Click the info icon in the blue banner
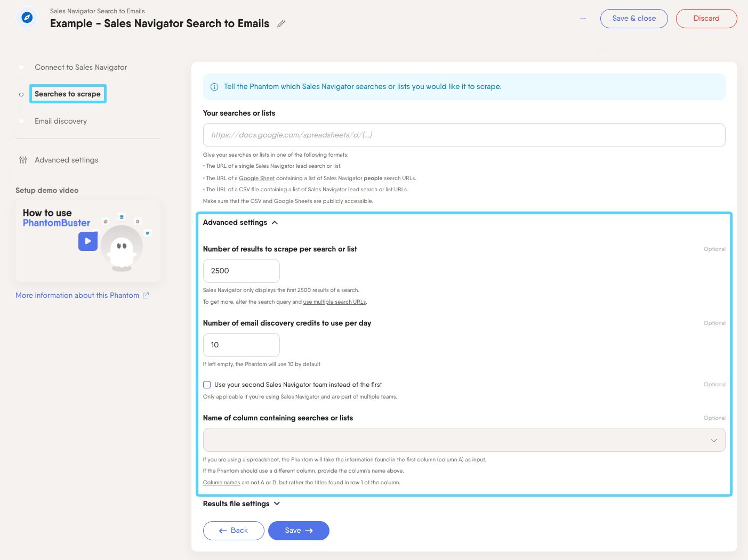748x560 pixels. click(214, 87)
